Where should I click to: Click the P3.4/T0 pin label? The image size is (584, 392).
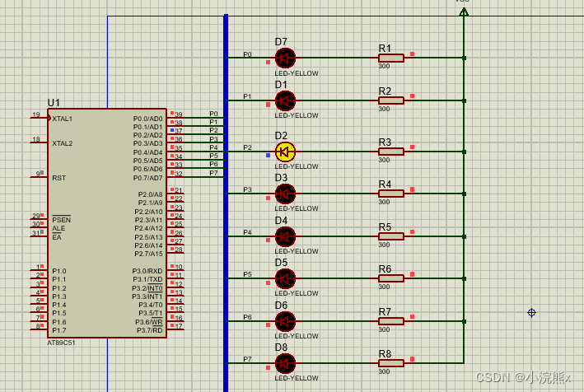[x=151, y=305]
